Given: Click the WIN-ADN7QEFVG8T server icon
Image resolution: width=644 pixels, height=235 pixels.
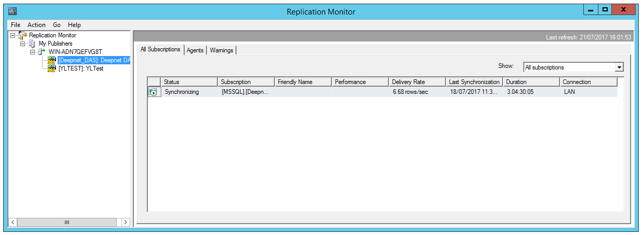Looking at the screenshot, I should (x=42, y=52).
